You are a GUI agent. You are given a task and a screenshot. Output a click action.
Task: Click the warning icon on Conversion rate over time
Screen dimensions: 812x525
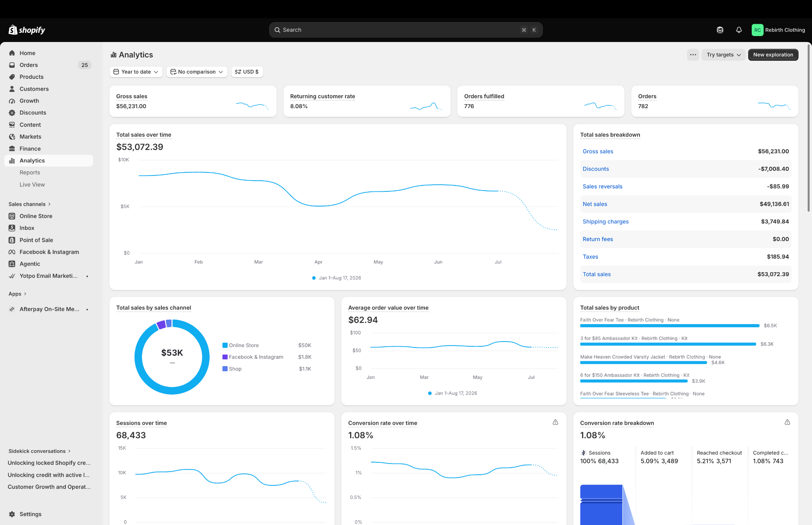pyautogui.click(x=555, y=422)
